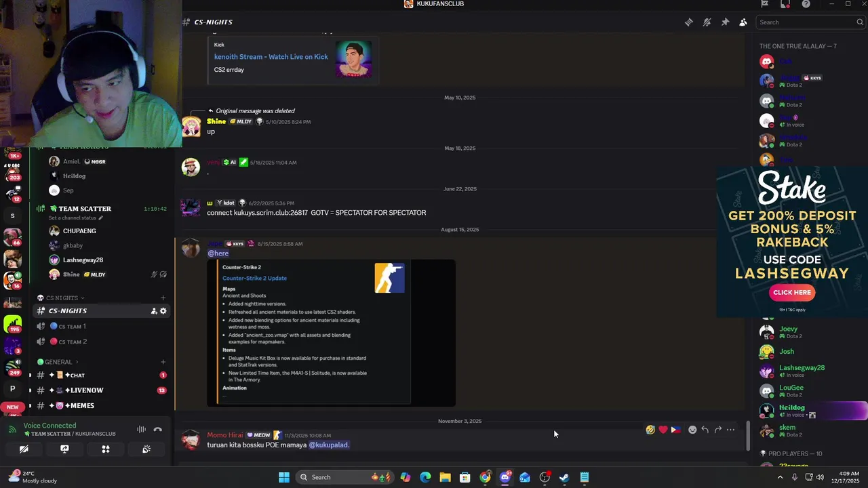Image resolution: width=868 pixels, height=488 pixels.
Task: Click Momo Hirai username in chat
Action: (x=225, y=435)
